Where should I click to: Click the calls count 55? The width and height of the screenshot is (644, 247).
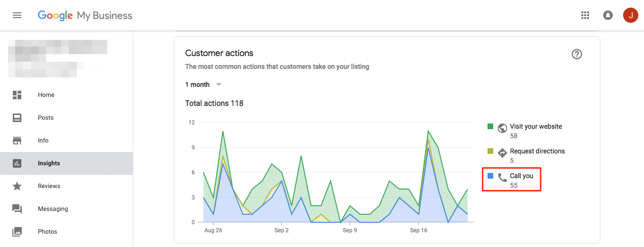[x=514, y=185]
